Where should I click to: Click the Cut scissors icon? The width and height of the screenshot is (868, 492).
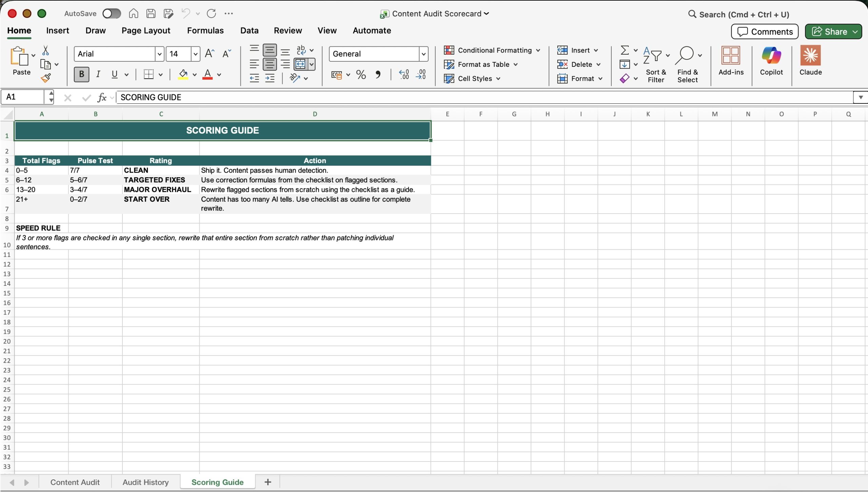click(45, 51)
